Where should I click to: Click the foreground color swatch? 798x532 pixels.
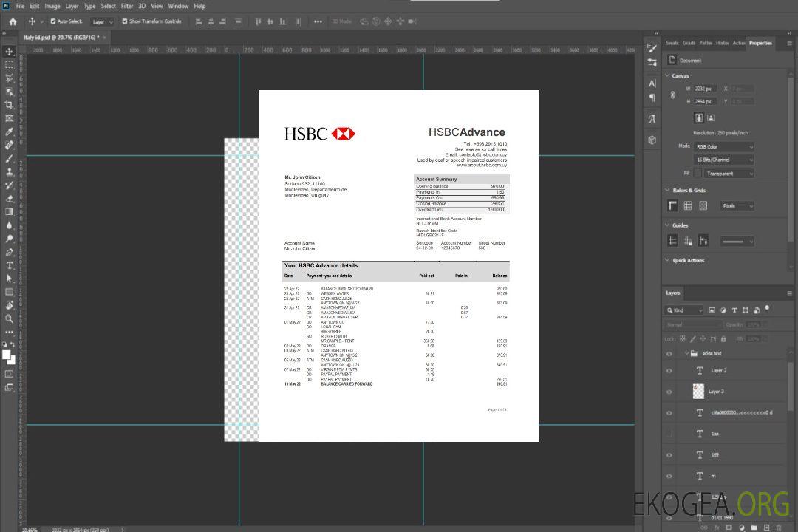(x=7, y=355)
